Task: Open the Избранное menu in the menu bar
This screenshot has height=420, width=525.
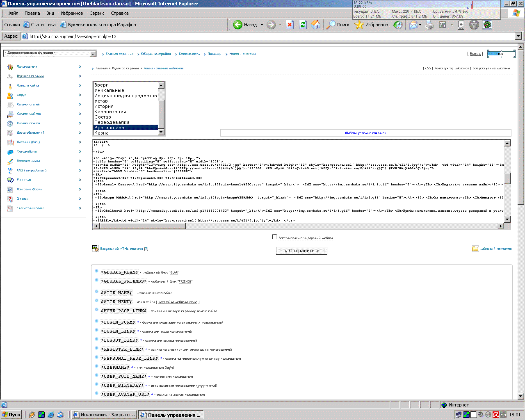Action: tap(72, 13)
